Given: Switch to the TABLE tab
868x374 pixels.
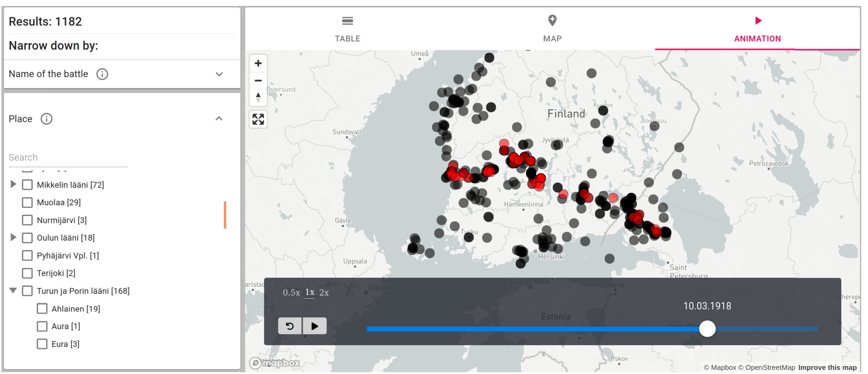Looking at the screenshot, I should (347, 29).
